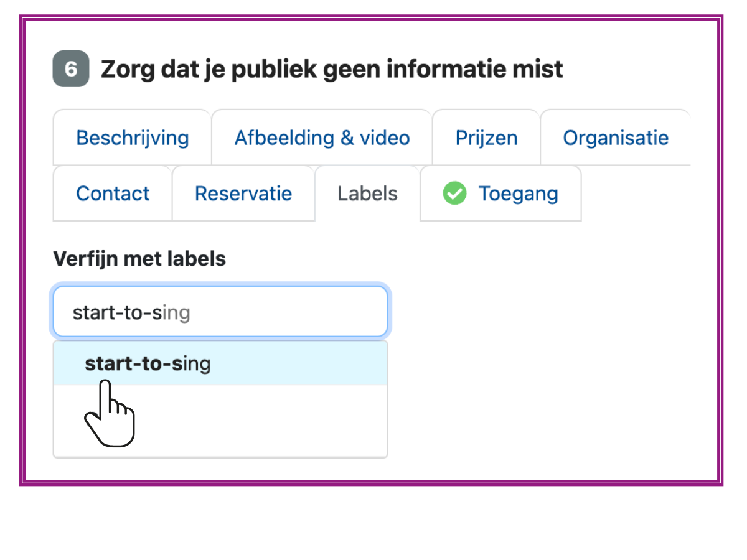The width and height of the screenshot is (747, 560).
Task: Click inside the labels text input field
Action: (x=220, y=312)
